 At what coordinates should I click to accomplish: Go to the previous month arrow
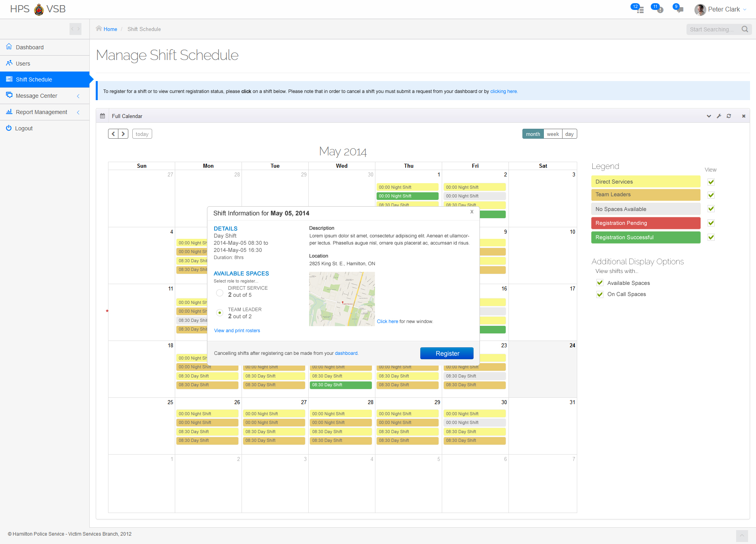[113, 134]
